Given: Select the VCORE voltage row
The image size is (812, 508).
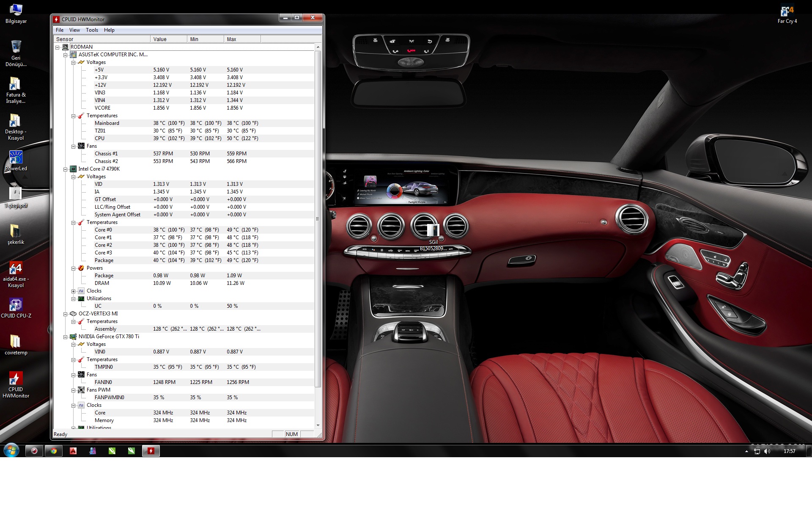Looking at the screenshot, I should click(x=102, y=108).
